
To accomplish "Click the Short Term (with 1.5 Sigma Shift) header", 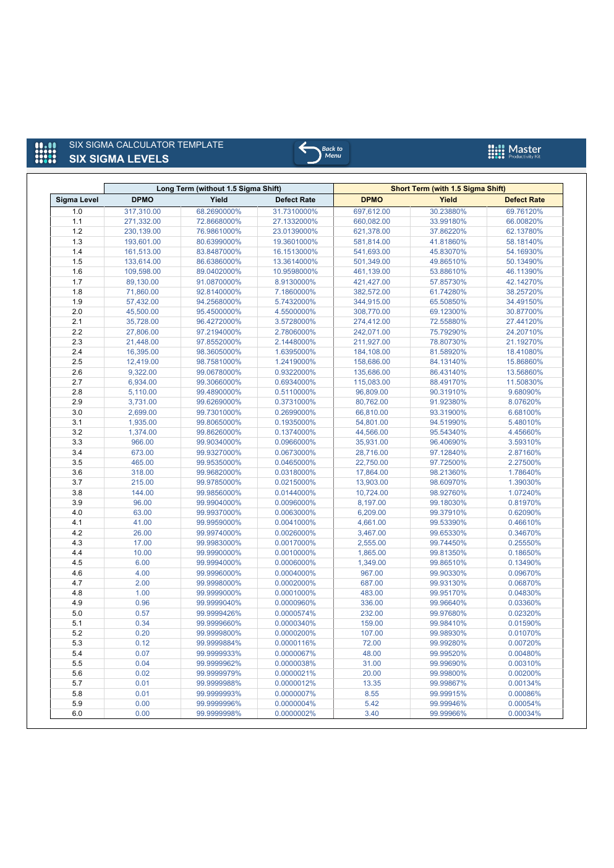I will point(448,189).
